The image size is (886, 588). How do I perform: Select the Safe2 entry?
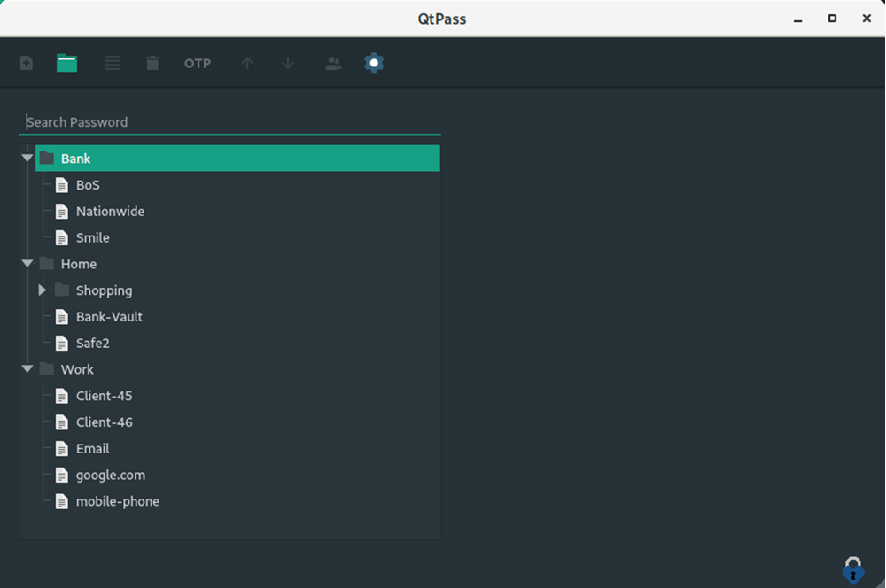click(93, 343)
